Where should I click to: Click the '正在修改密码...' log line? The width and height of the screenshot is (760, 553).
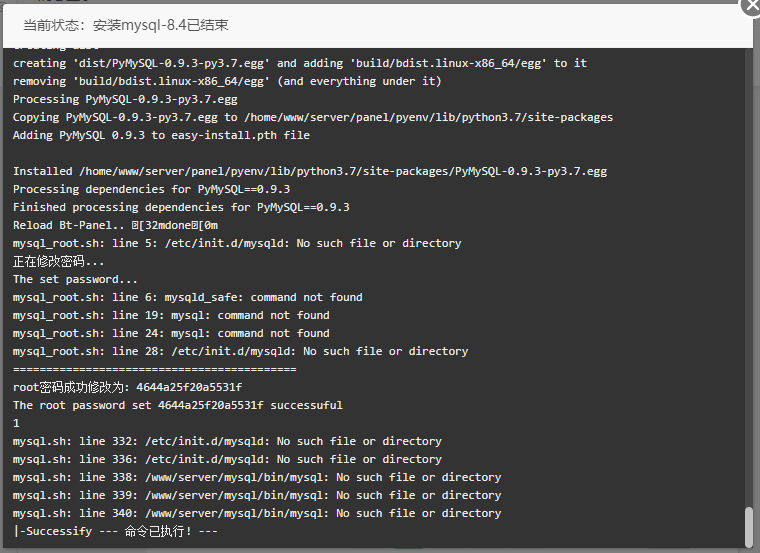(x=58, y=262)
